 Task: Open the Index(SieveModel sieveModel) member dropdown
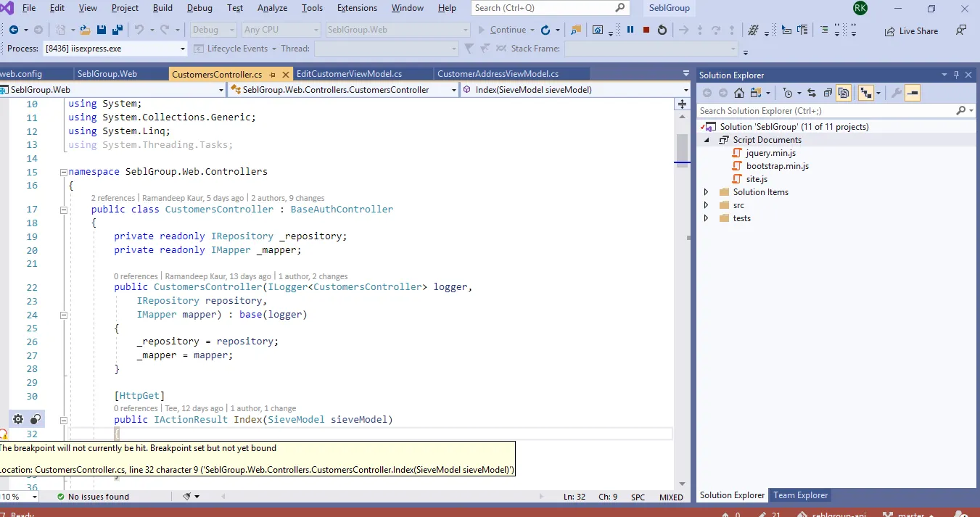[x=685, y=90]
